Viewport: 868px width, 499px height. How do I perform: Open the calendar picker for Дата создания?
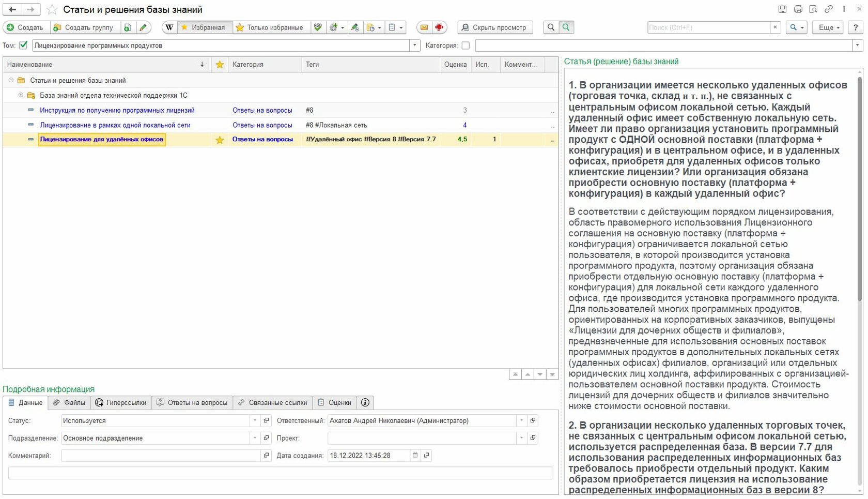[415, 456]
